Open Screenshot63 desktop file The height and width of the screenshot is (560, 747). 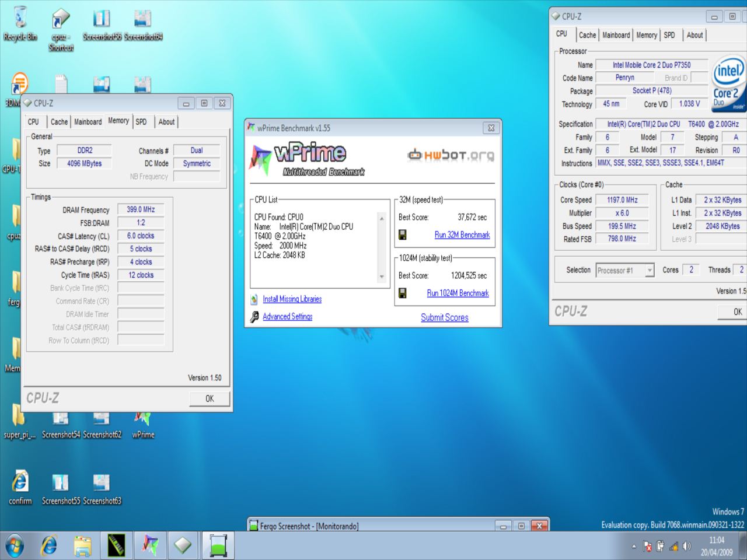tap(102, 489)
